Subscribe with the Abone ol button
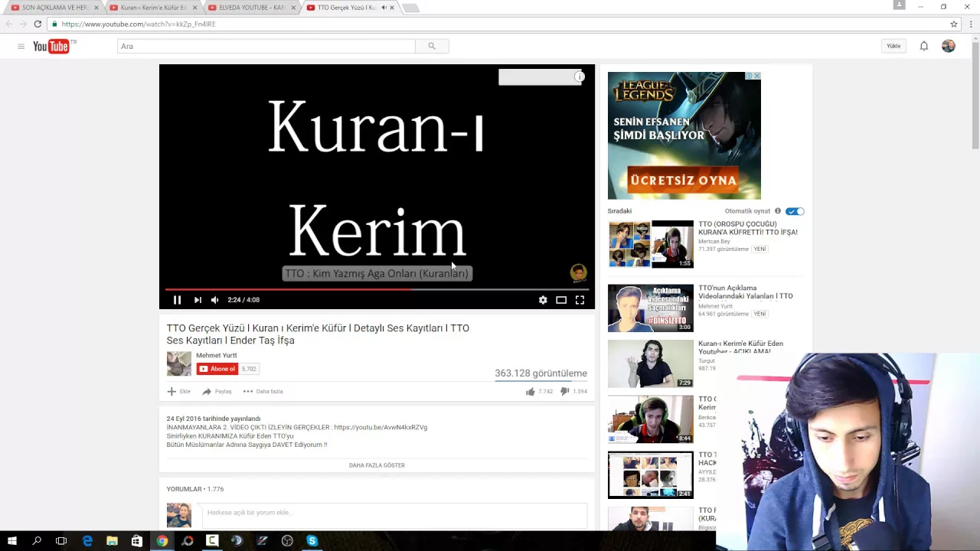This screenshot has width=980, height=551. click(217, 369)
